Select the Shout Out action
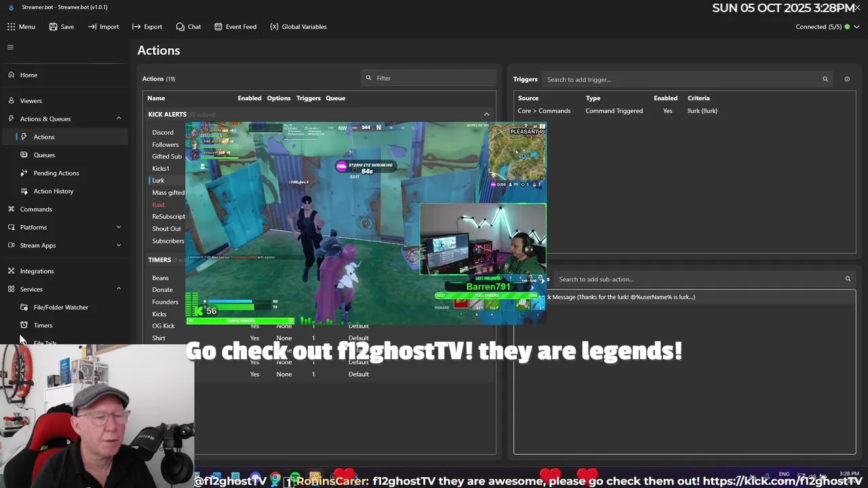 pyautogui.click(x=167, y=228)
